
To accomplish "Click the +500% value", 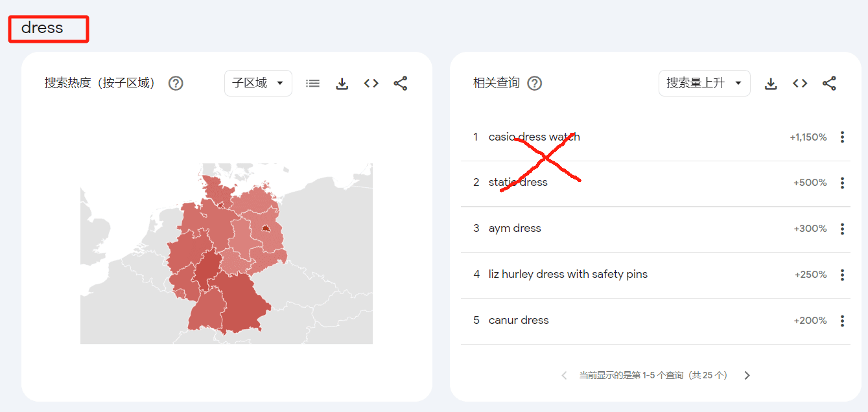I will (x=810, y=183).
